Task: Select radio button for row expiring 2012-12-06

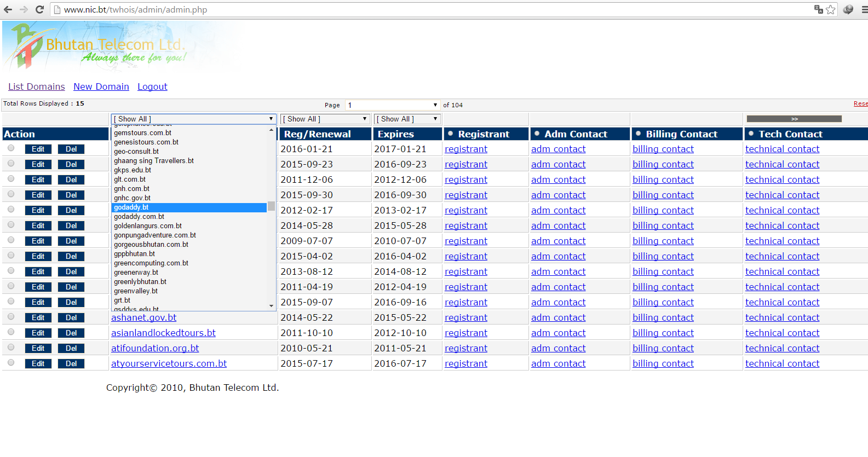Action: pos(11,179)
